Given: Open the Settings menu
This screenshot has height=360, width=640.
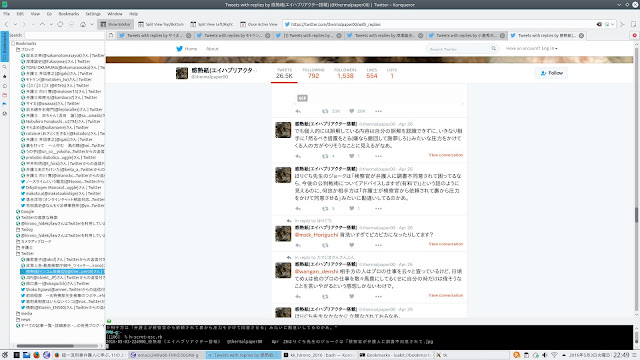Looking at the screenshot, I should coord(93,13).
